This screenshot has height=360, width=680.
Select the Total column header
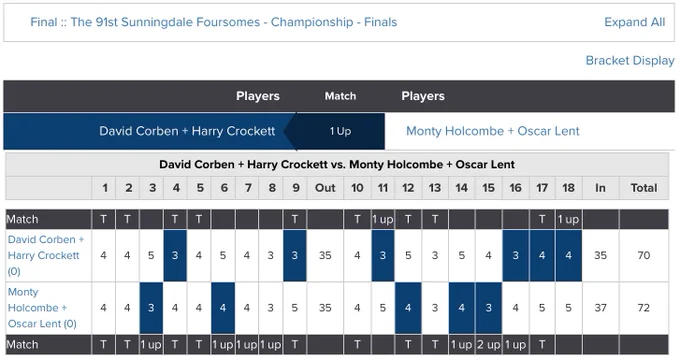(644, 188)
